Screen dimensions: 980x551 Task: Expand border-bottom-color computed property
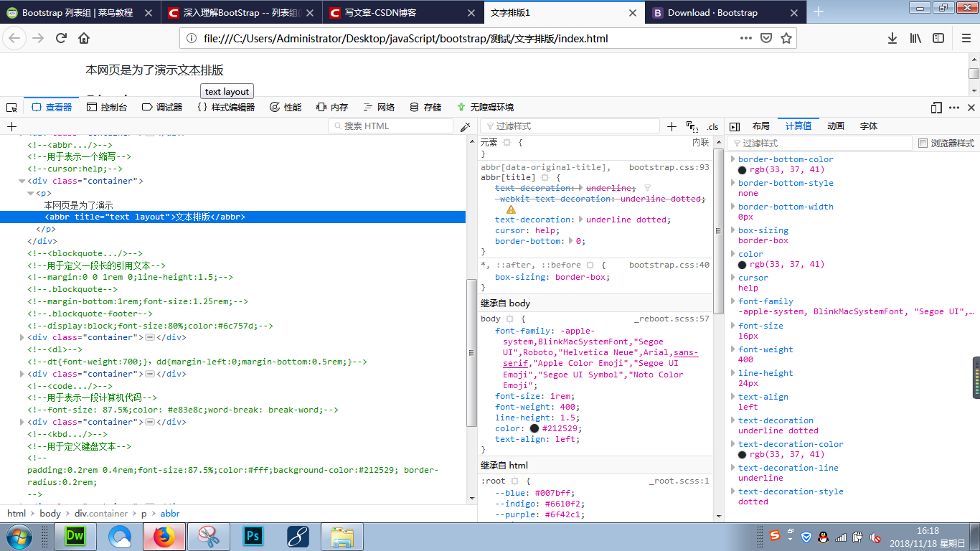click(732, 159)
